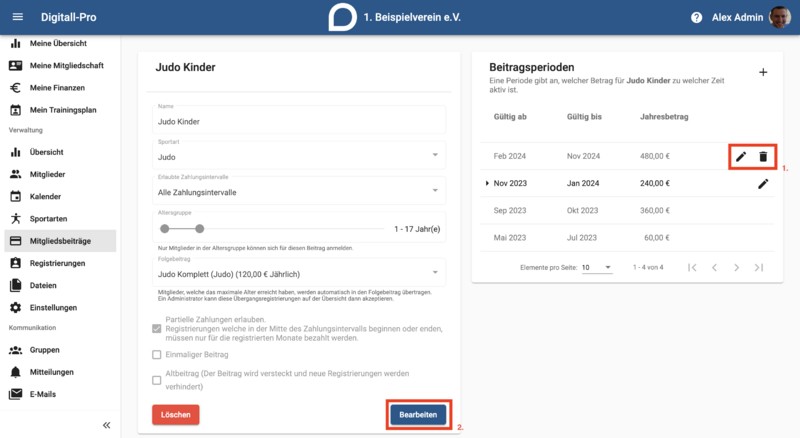800x438 pixels.
Task: Click the Kalender icon in sidebar
Action: point(16,197)
